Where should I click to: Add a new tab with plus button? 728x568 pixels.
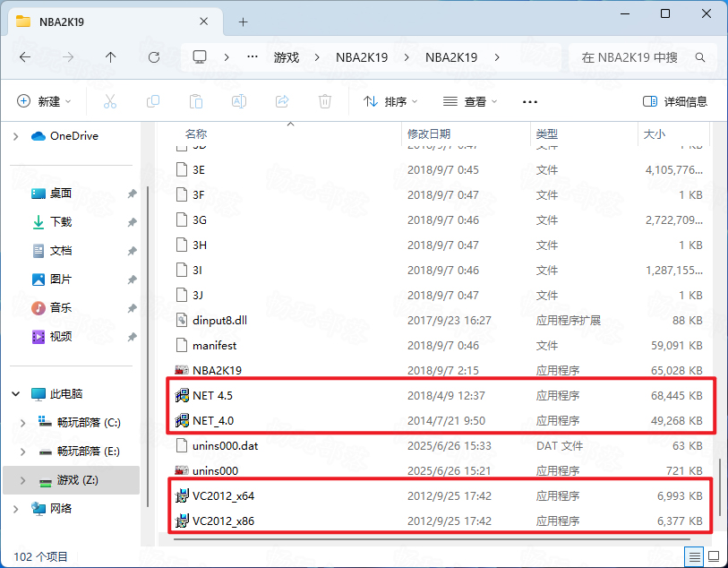click(243, 22)
